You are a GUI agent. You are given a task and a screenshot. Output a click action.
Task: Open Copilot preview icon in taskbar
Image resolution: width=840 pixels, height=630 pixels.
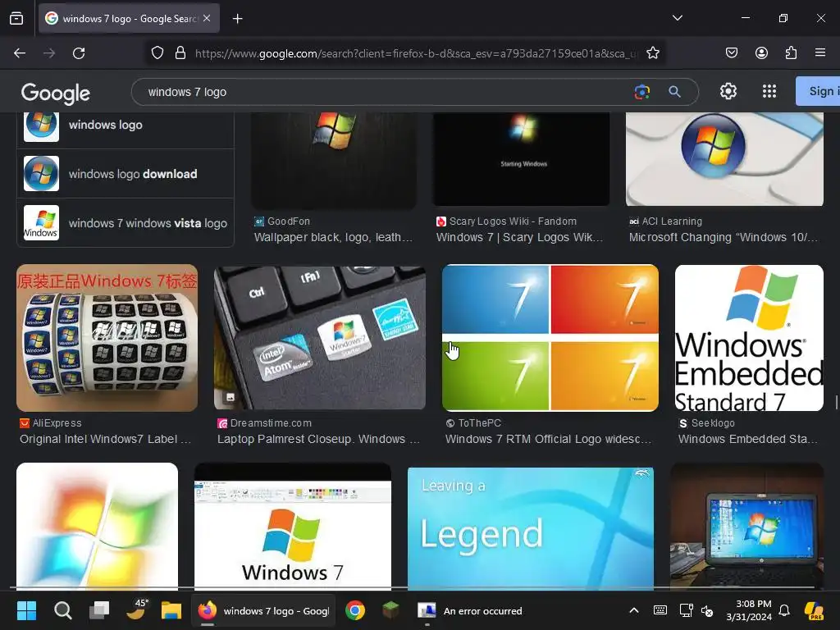(815, 610)
